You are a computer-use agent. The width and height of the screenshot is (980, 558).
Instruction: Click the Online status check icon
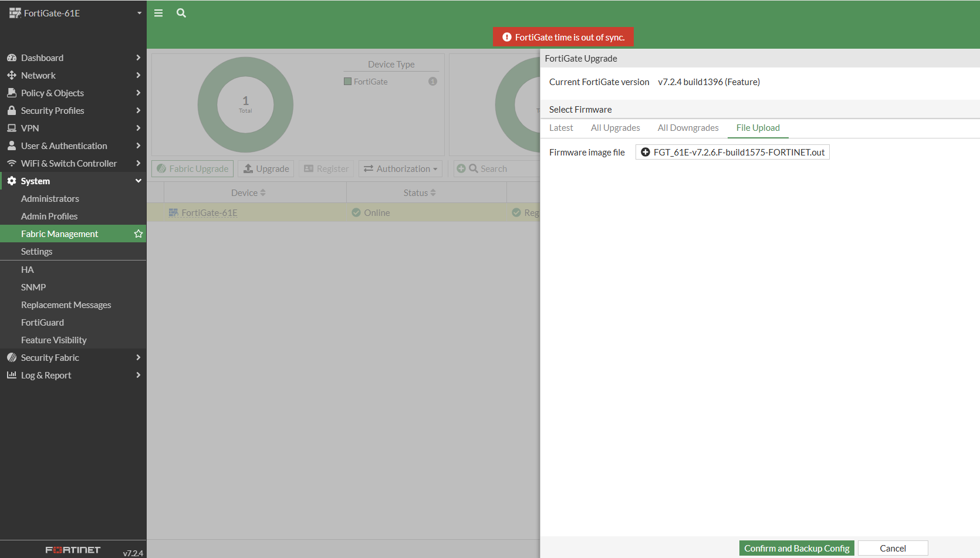356,212
